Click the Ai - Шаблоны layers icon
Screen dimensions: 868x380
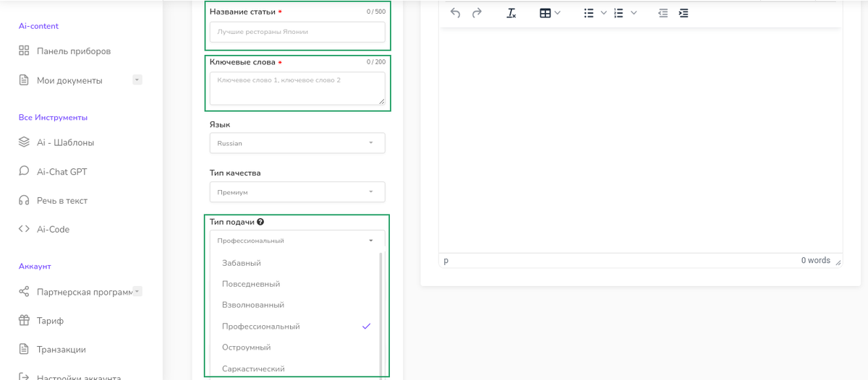[24, 142]
